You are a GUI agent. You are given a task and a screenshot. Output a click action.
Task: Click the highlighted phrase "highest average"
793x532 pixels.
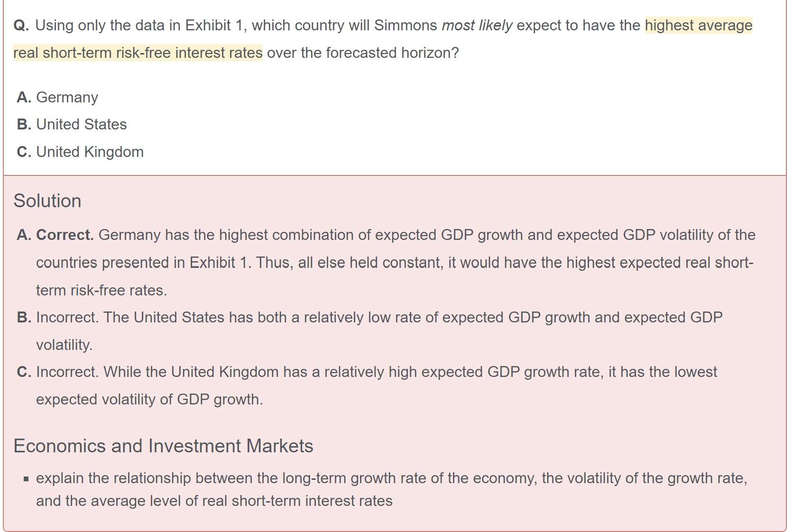point(698,25)
